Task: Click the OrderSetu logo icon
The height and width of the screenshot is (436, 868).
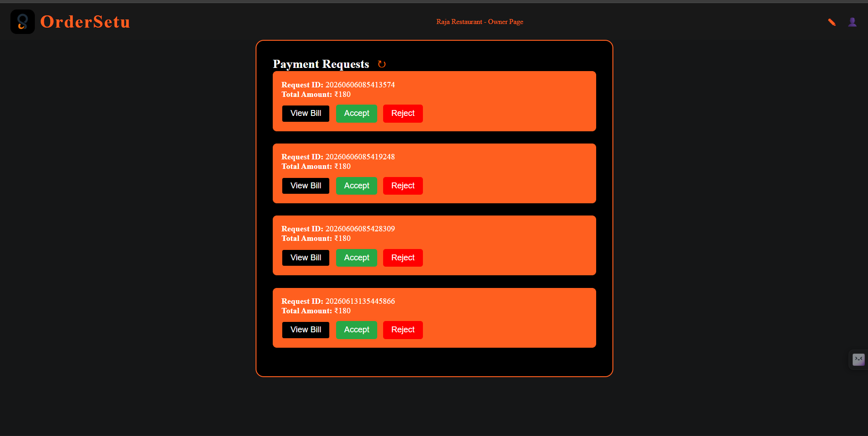Action: pyautogui.click(x=23, y=22)
